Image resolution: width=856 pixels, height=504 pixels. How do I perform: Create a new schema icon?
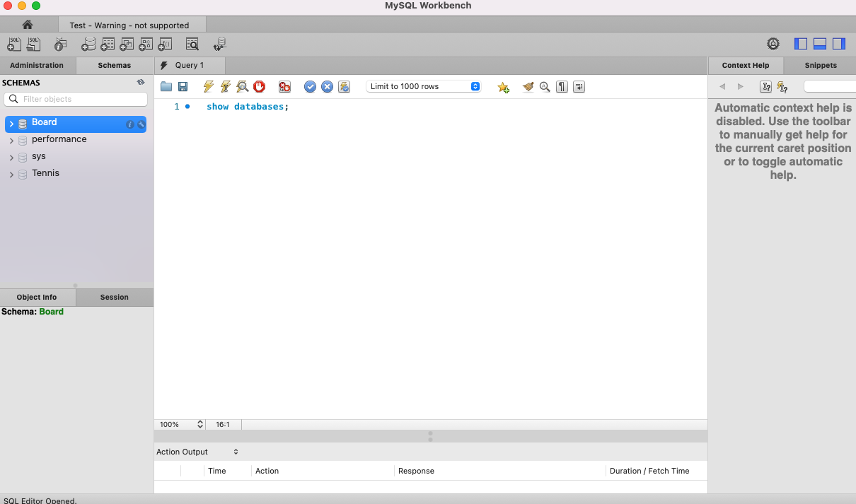pyautogui.click(x=88, y=45)
